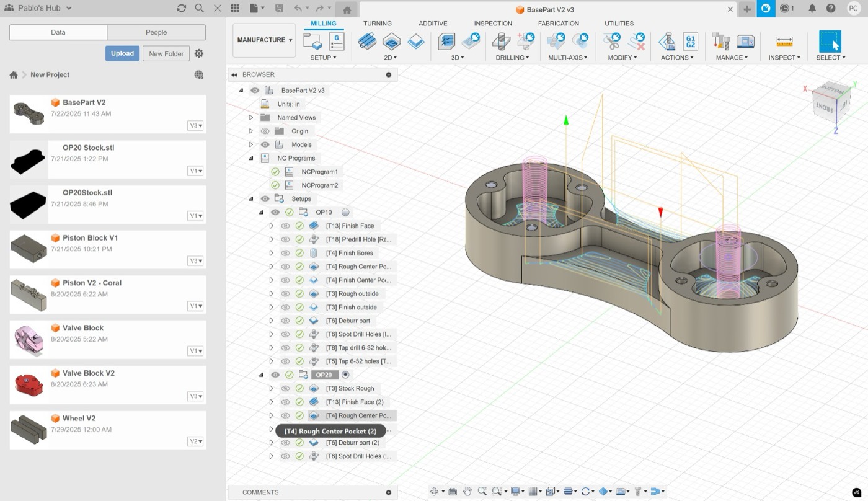The height and width of the screenshot is (501, 868).
Task: Toggle visibility of the Models folder
Action: click(x=265, y=144)
